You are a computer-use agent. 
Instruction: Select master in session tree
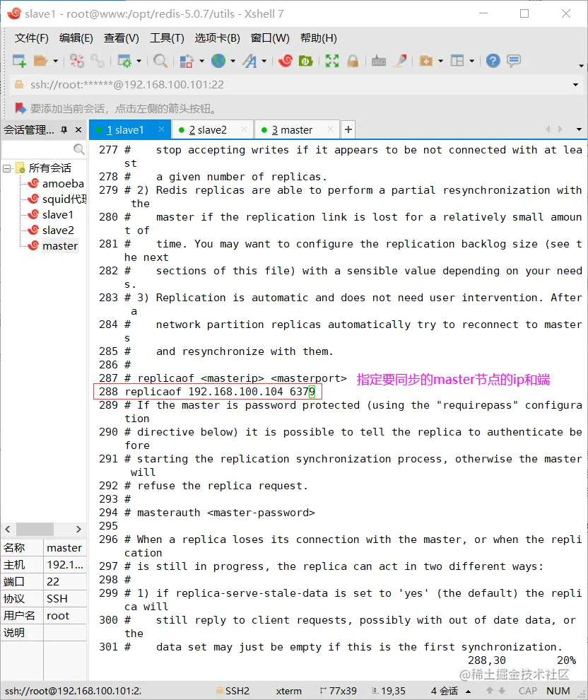pos(60,246)
